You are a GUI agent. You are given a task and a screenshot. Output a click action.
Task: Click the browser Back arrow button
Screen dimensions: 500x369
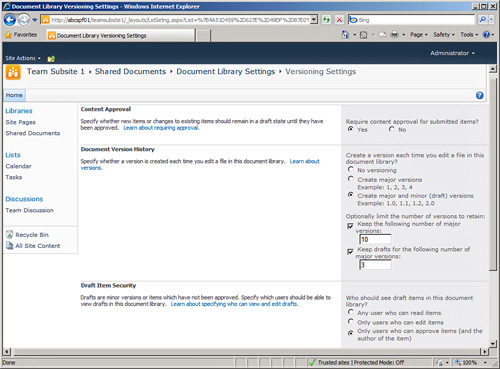10,20
